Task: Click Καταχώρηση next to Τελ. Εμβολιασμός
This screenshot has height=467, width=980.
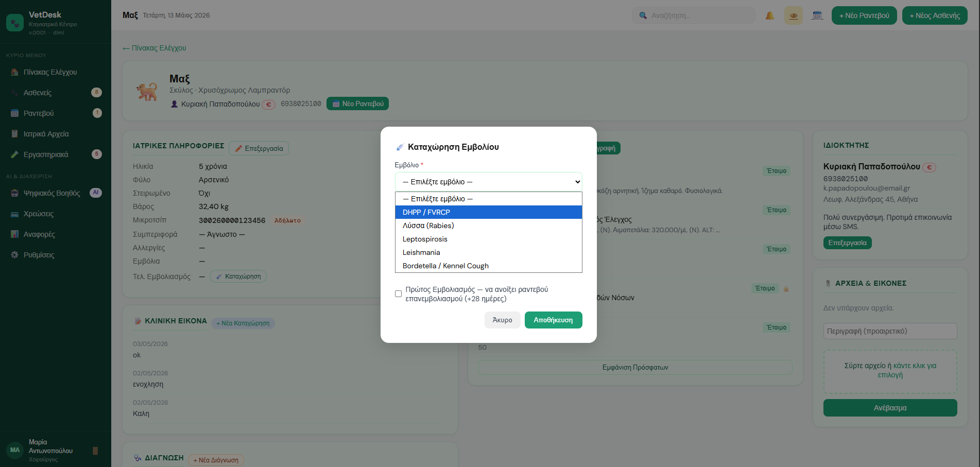Action: point(238,276)
